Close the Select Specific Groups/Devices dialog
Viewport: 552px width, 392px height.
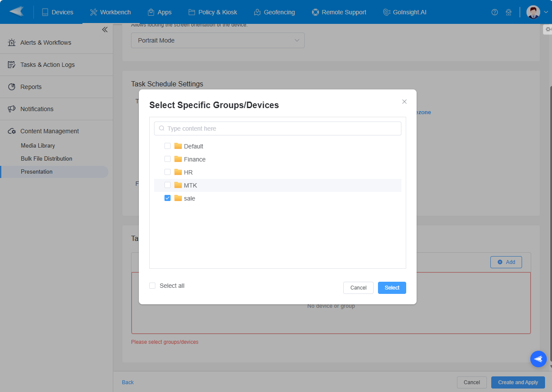(x=404, y=102)
